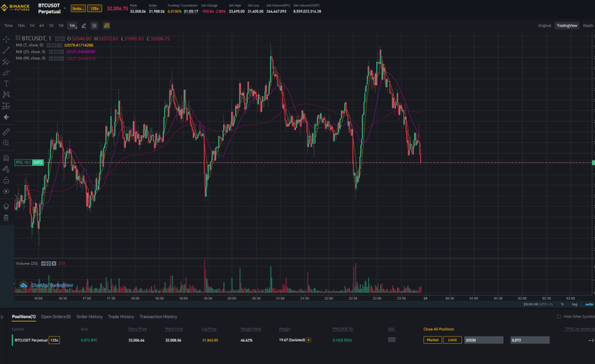Screen dimensions: 595x364
Task: Check Hide Other Symbols checkbox
Action: coord(559,316)
